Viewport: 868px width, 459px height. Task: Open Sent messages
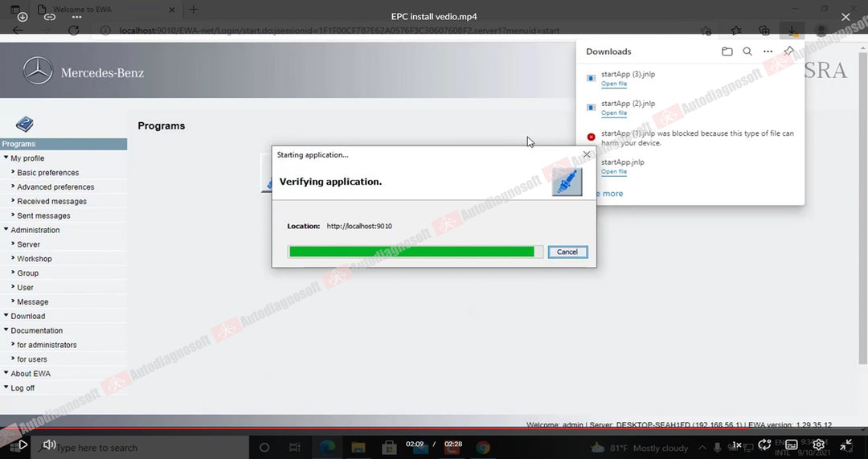point(43,216)
